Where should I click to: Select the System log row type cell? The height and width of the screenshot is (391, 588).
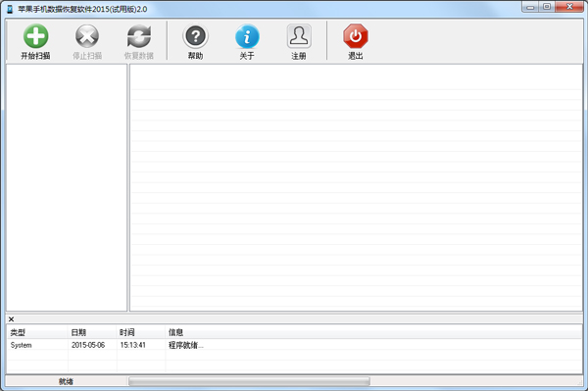pyautogui.click(x=21, y=345)
